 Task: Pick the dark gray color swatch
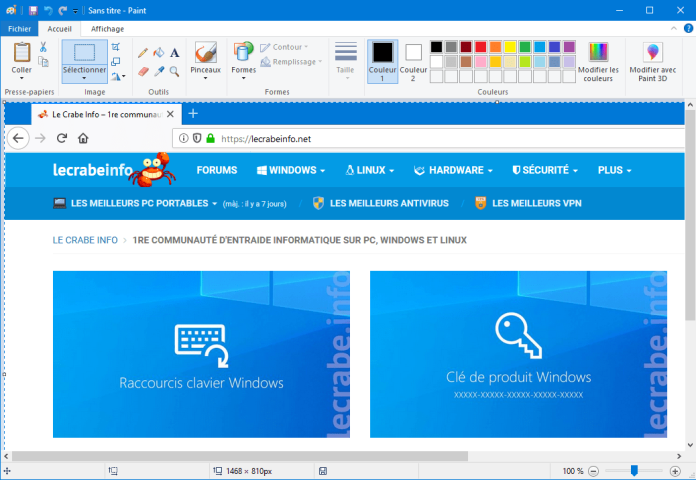point(451,47)
